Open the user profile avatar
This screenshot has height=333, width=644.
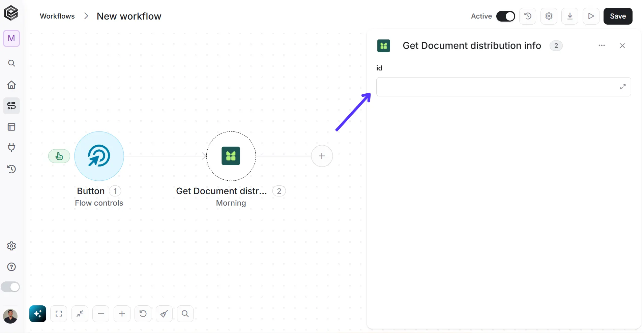10,316
